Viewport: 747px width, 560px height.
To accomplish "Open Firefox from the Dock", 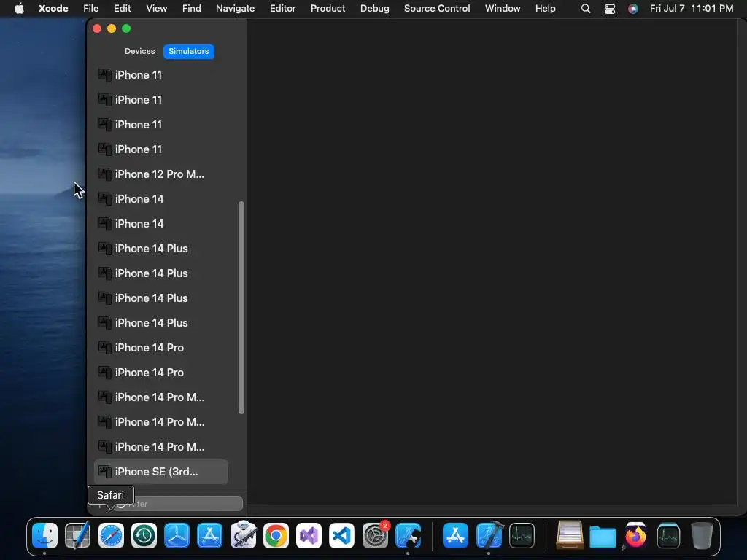I will pos(635,536).
